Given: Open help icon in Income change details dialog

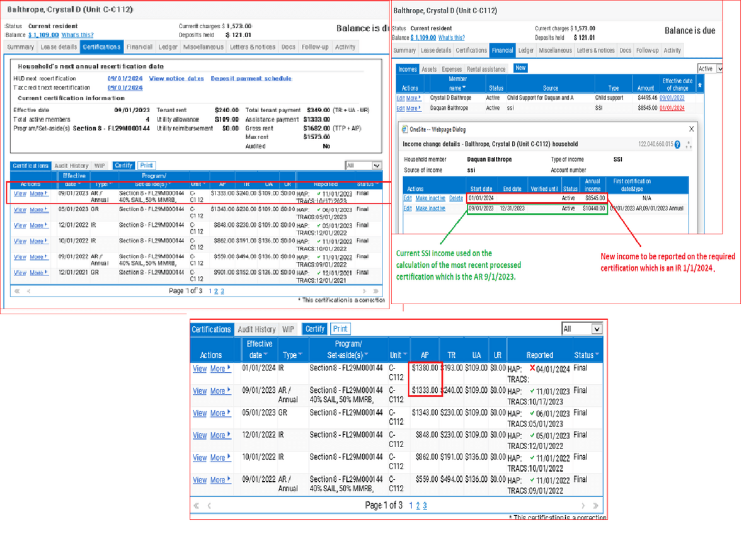Looking at the screenshot, I should pyautogui.click(x=677, y=145).
